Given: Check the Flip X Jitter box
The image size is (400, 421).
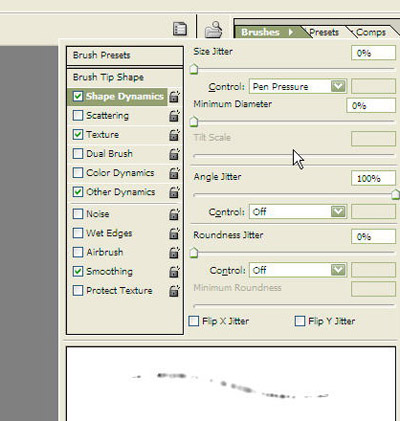Looking at the screenshot, I should tap(194, 321).
